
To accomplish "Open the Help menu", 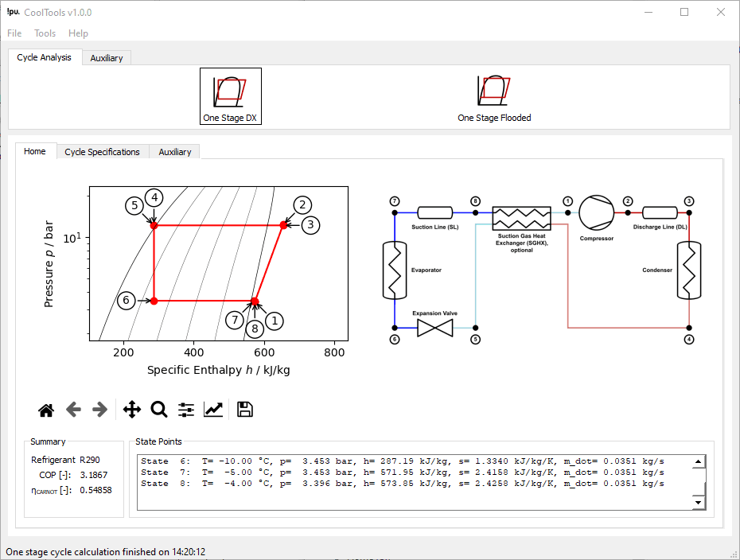I will [x=78, y=33].
